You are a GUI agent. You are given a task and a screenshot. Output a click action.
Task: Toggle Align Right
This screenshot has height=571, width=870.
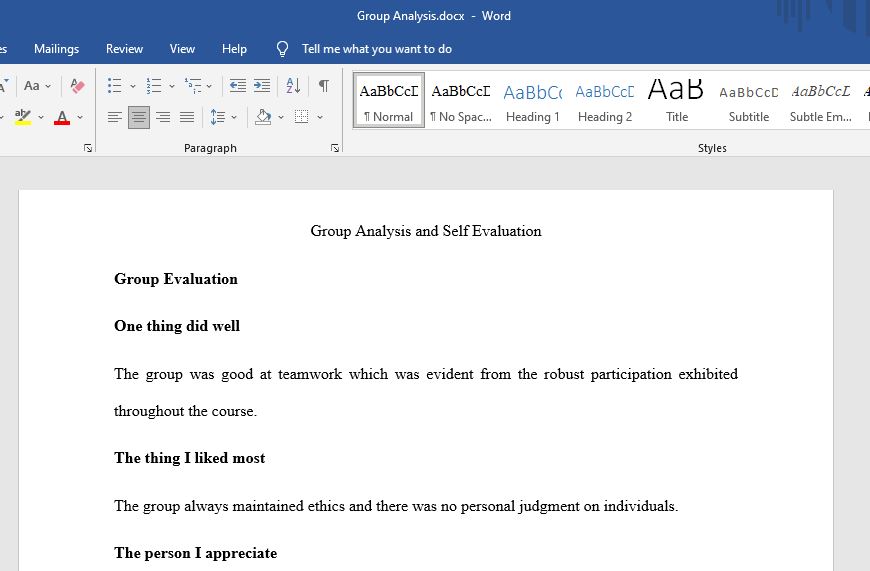tap(163, 117)
